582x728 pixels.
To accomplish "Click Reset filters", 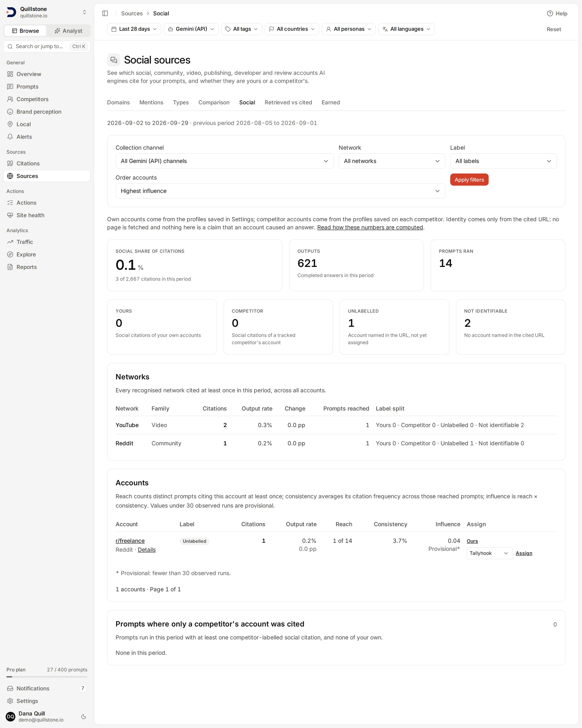I will pyautogui.click(x=554, y=29).
